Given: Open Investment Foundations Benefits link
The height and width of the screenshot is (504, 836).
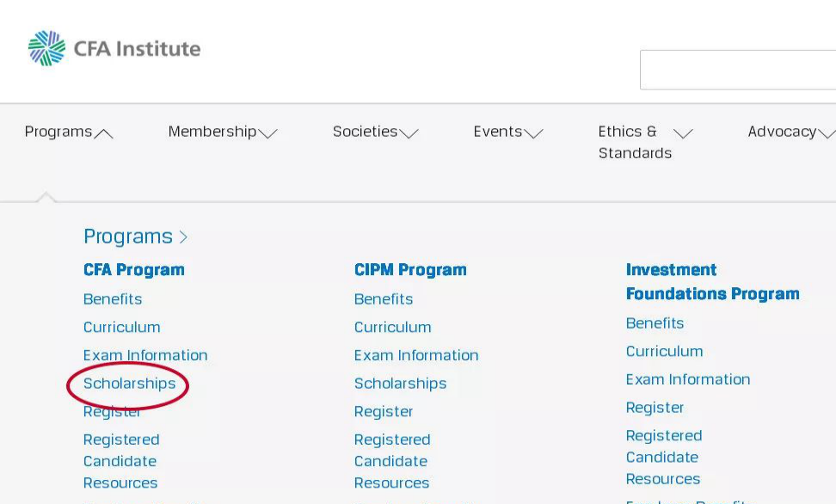Looking at the screenshot, I should (x=655, y=323).
